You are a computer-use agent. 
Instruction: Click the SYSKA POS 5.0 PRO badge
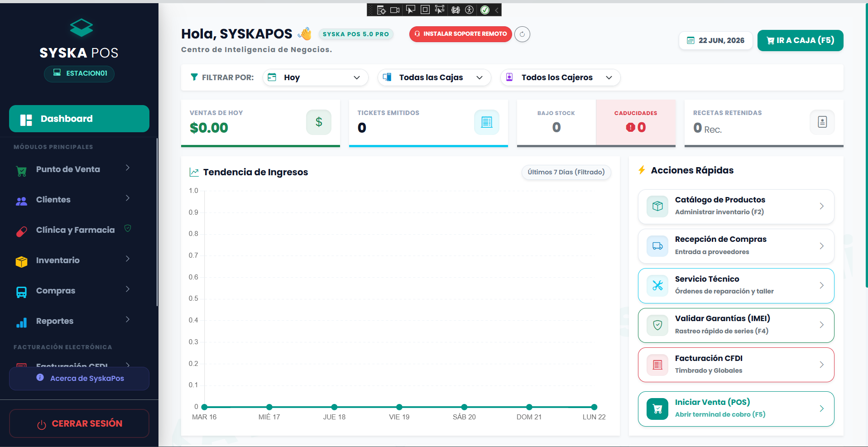point(356,34)
